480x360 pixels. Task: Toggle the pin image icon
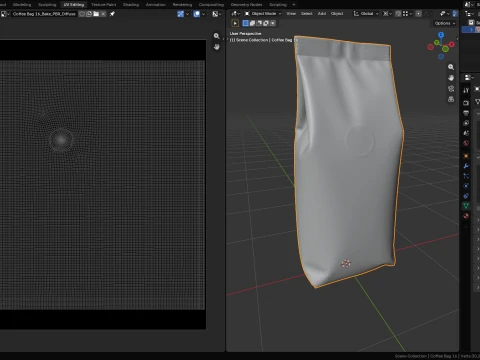point(112,14)
